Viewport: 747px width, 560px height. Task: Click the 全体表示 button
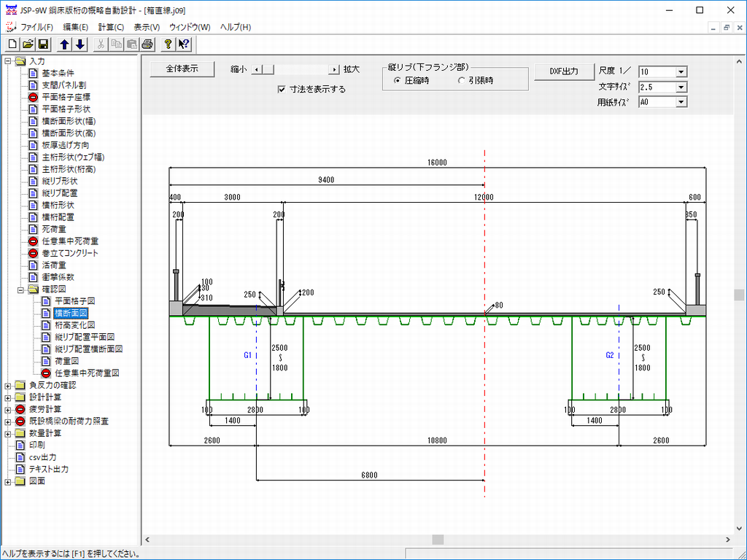182,69
